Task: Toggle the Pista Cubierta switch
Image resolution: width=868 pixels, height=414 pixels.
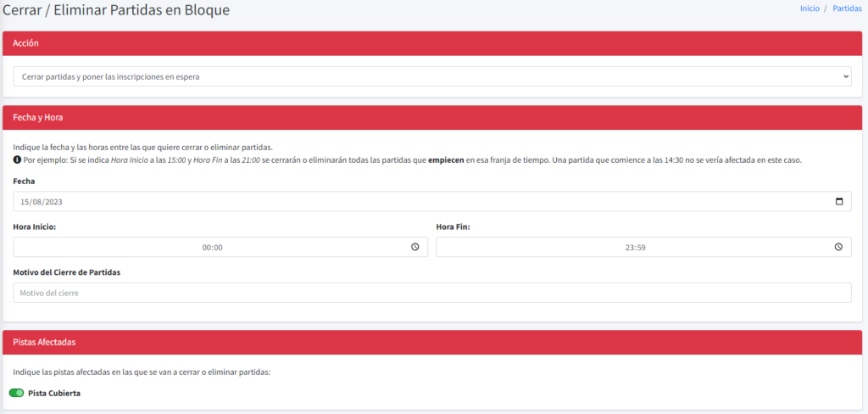Action: pos(17,393)
